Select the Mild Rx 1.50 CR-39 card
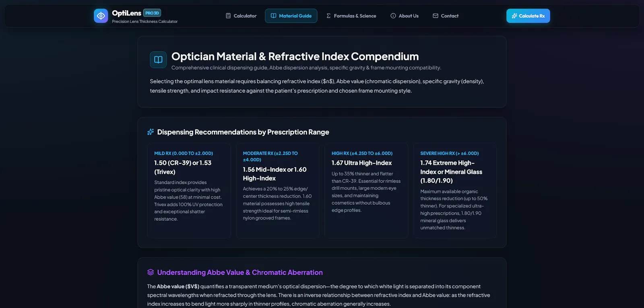This screenshot has height=308, width=644. tap(189, 191)
